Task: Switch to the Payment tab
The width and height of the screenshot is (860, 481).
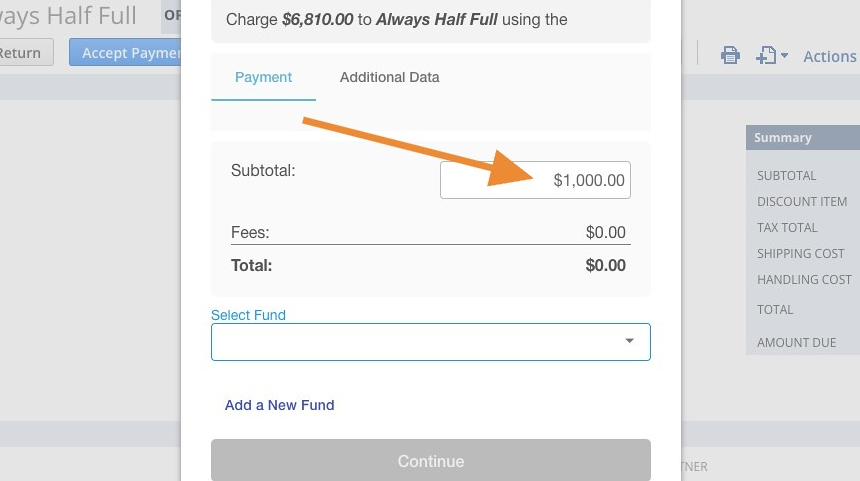Action: click(263, 77)
